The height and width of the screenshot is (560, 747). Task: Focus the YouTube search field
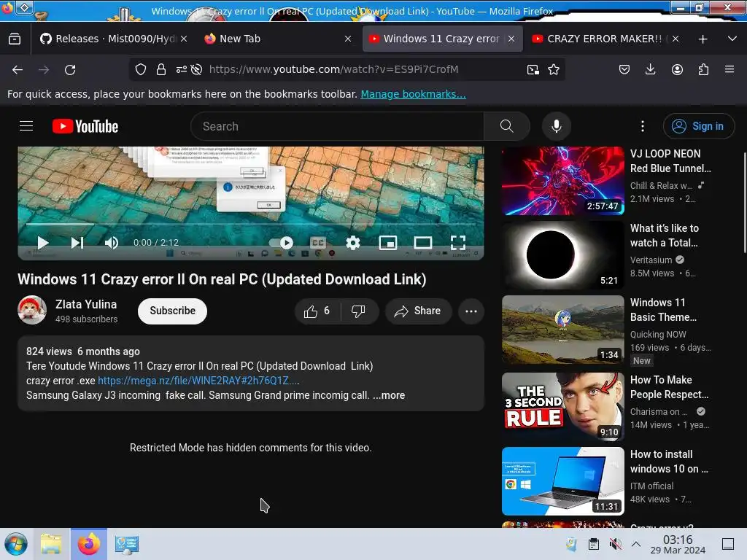tap(337, 126)
